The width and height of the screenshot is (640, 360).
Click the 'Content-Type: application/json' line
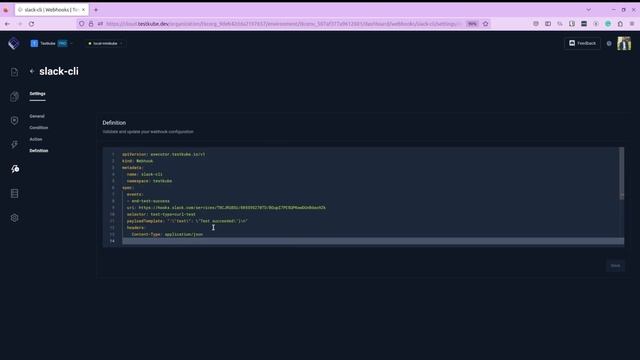(x=167, y=234)
